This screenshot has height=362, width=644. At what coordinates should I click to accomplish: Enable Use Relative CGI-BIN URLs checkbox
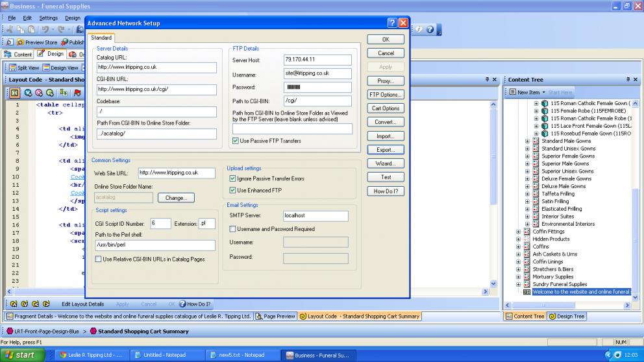(98, 259)
